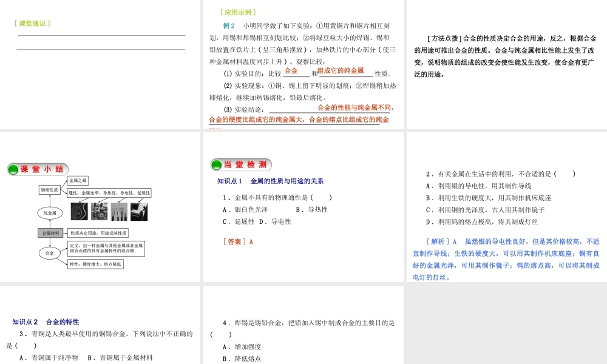Click the second blank note line under 课堂速记
Viewport: 607px width, 364px height.
tap(101, 49)
